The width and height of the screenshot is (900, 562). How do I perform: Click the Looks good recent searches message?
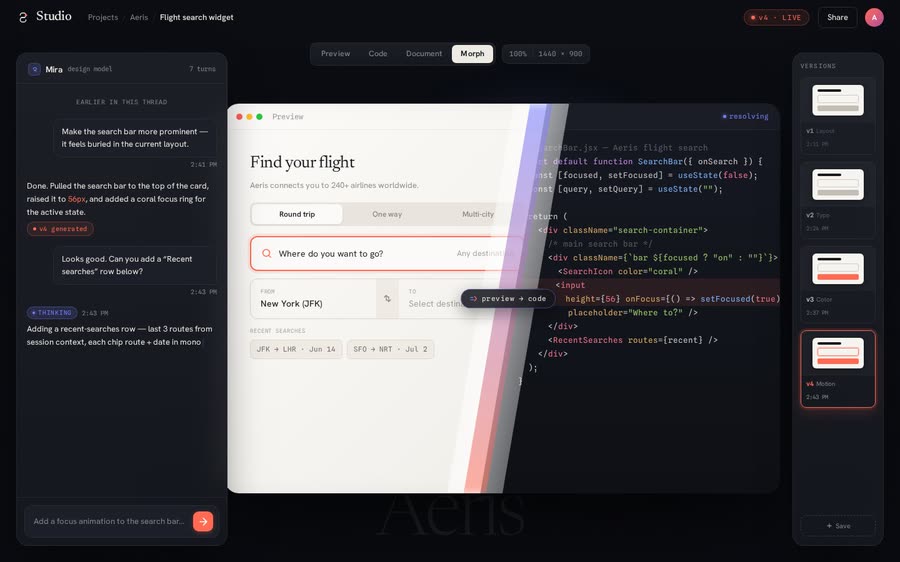point(135,265)
